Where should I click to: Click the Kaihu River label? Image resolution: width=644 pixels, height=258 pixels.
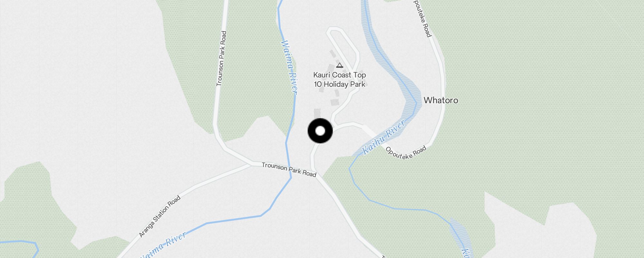(x=383, y=137)
